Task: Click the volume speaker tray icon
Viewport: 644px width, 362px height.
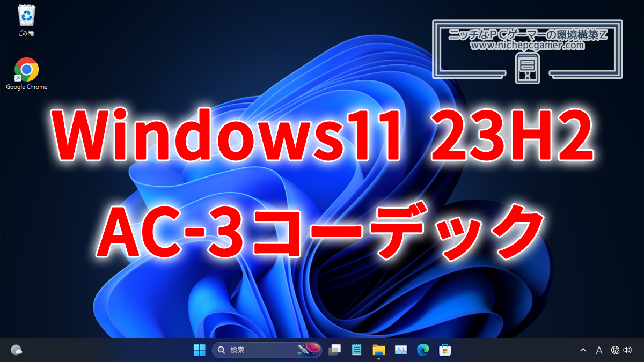Action: point(627,350)
